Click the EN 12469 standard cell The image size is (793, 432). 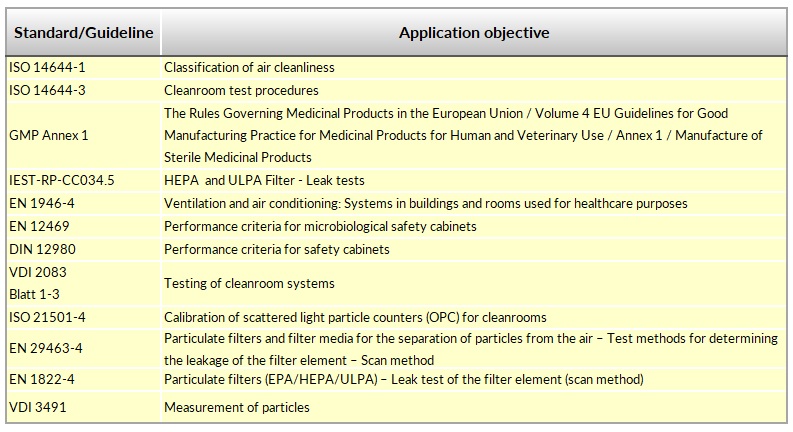pos(38,227)
